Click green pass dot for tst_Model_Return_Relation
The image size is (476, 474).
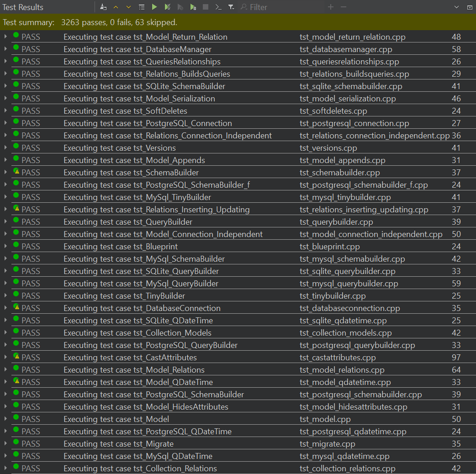click(x=16, y=35)
